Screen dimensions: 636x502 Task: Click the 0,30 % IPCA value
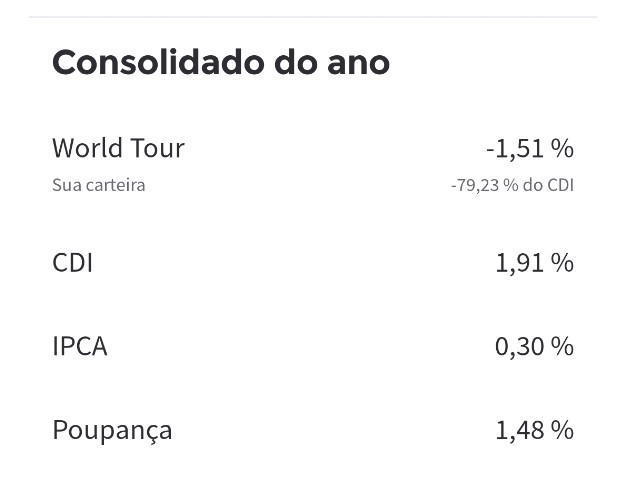(534, 347)
